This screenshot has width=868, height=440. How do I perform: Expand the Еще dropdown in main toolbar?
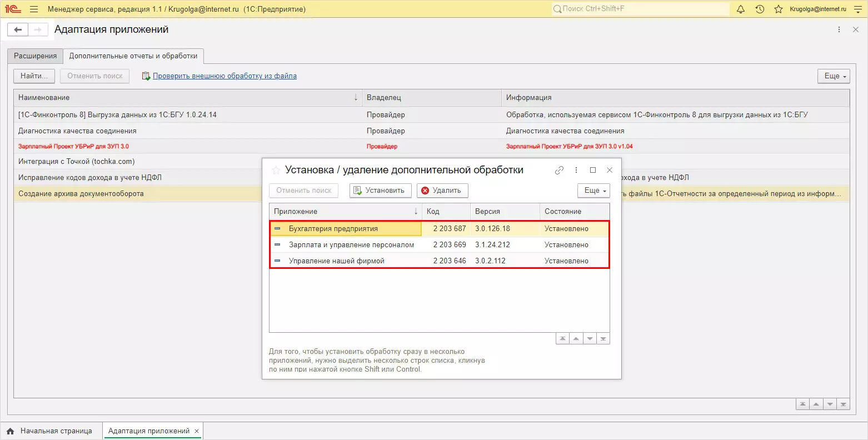[834, 76]
